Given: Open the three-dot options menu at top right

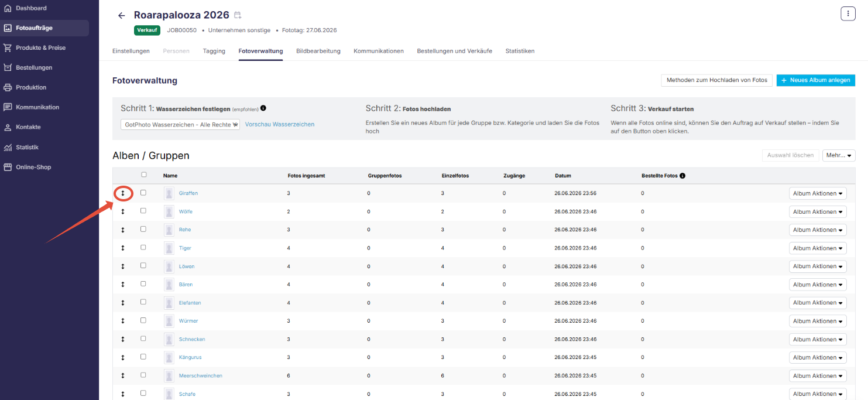Looking at the screenshot, I should [x=848, y=14].
